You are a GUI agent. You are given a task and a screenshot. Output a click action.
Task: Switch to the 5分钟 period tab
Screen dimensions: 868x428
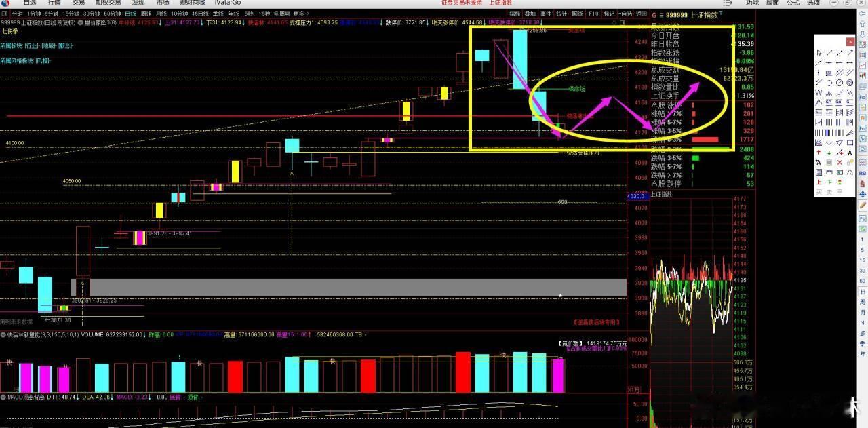[51, 14]
